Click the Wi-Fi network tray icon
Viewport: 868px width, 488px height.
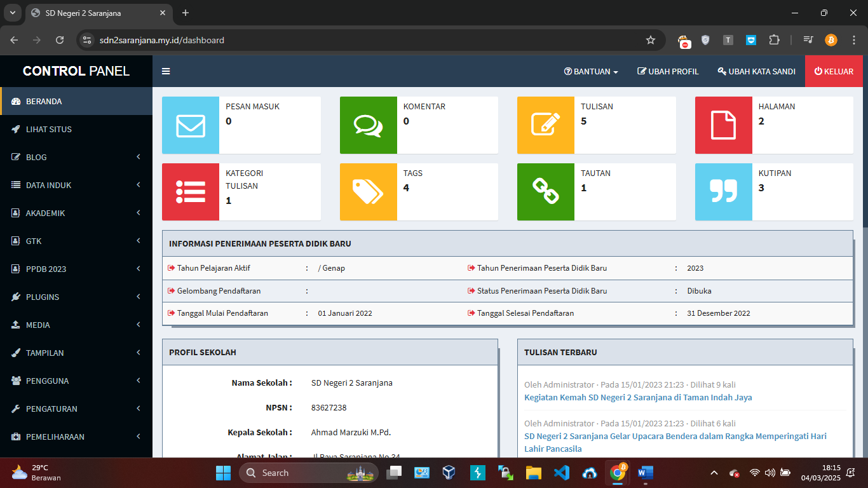coord(754,473)
